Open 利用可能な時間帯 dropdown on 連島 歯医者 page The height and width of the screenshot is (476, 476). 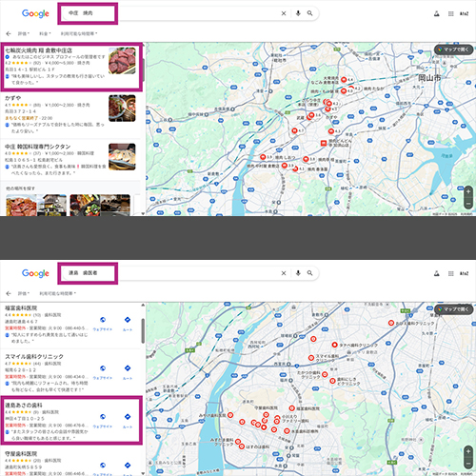(x=58, y=293)
